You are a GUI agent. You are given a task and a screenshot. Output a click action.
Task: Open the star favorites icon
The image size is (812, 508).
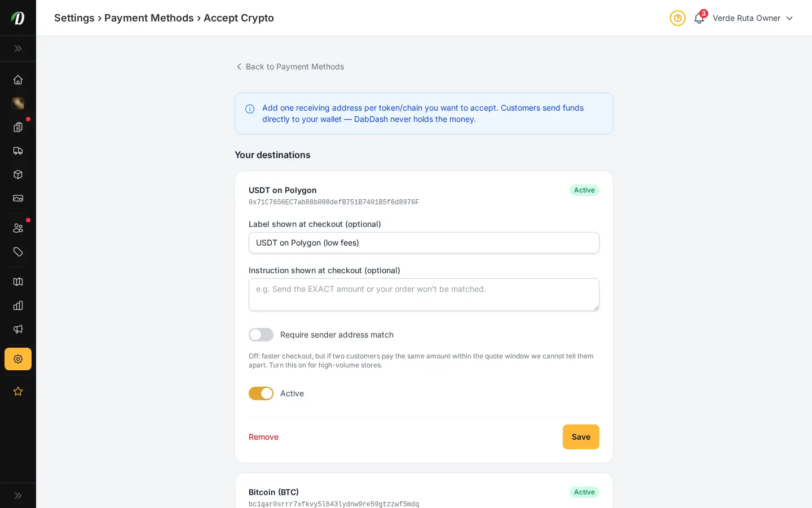coord(18,391)
